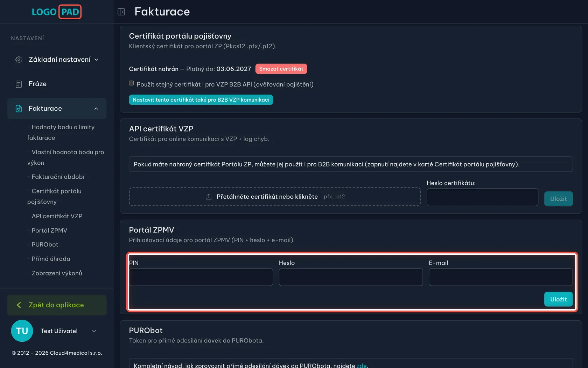Image resolution: width=588 pixels, height=368 pixels.
Task: Save the API certifikát VZP password
Action: pyautogui.click(x=558, y=199)
